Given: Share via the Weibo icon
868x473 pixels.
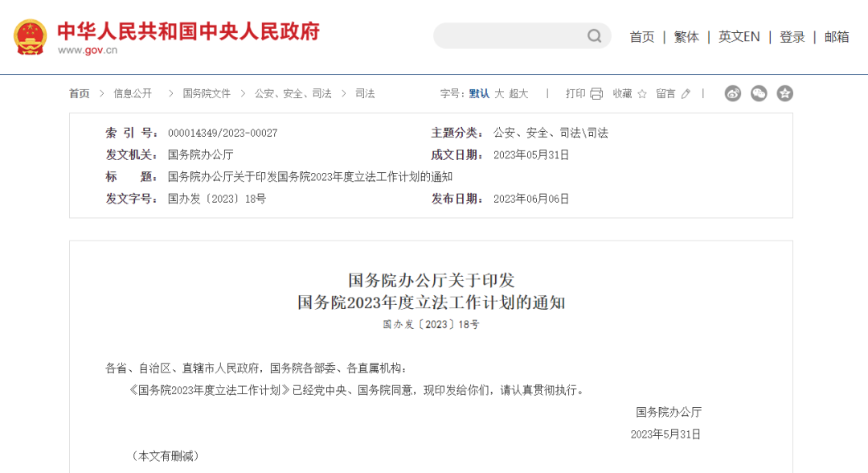Looking at the screenshot, I should click(733, 93).
